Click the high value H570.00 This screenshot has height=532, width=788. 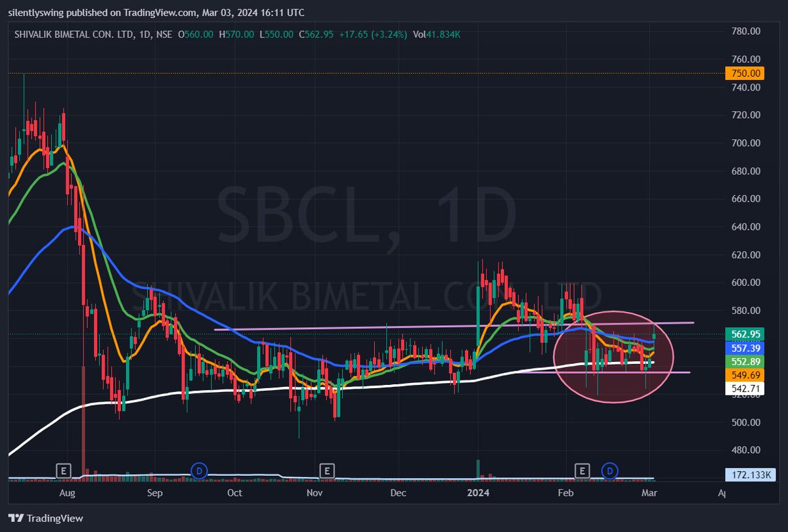click(x=236, y=34)
